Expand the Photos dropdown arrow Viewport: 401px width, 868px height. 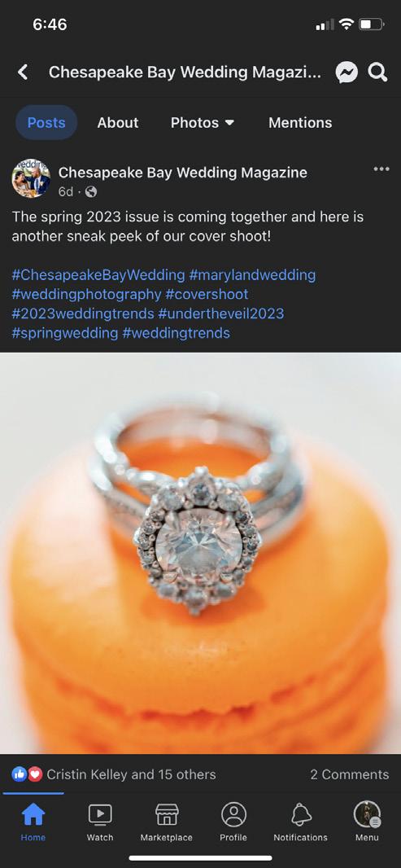[x=230, y=122]
